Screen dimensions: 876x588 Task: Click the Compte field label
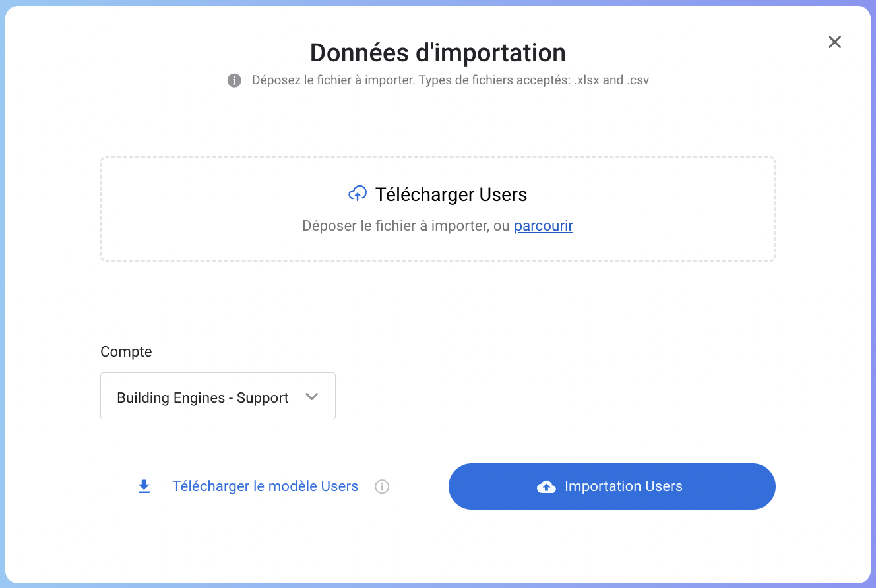[x=126, y=352]
